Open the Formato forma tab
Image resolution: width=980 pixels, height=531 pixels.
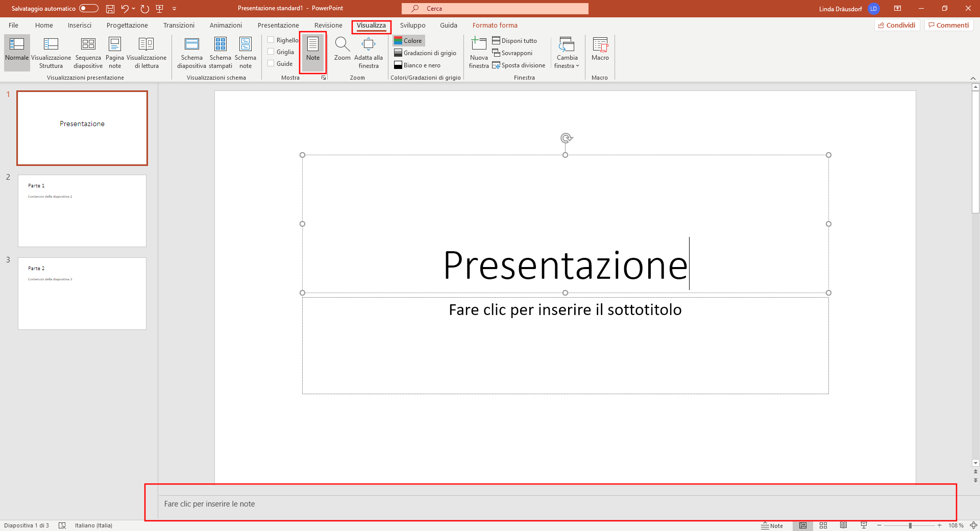click(x=495, y=25)
